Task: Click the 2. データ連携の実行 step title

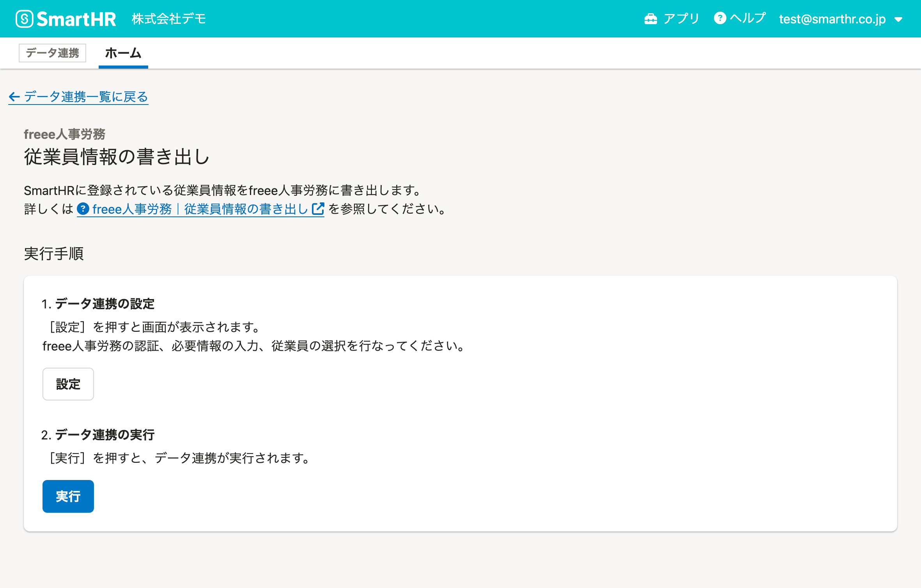Action: click(x=98, y=435)
